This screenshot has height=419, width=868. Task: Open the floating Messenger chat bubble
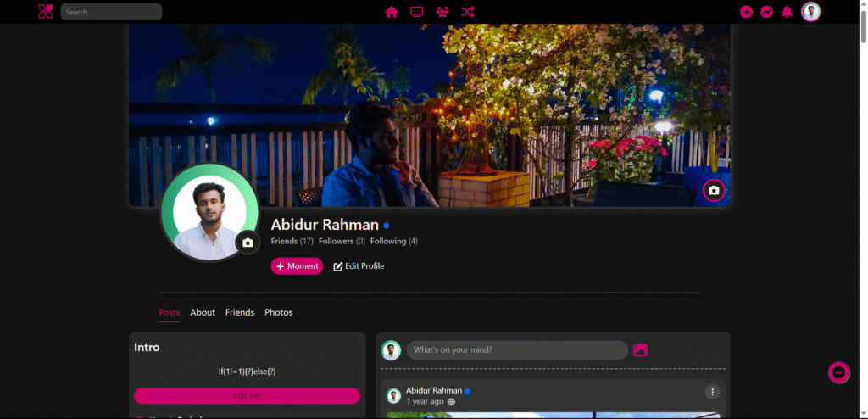(x=838, y=372)
